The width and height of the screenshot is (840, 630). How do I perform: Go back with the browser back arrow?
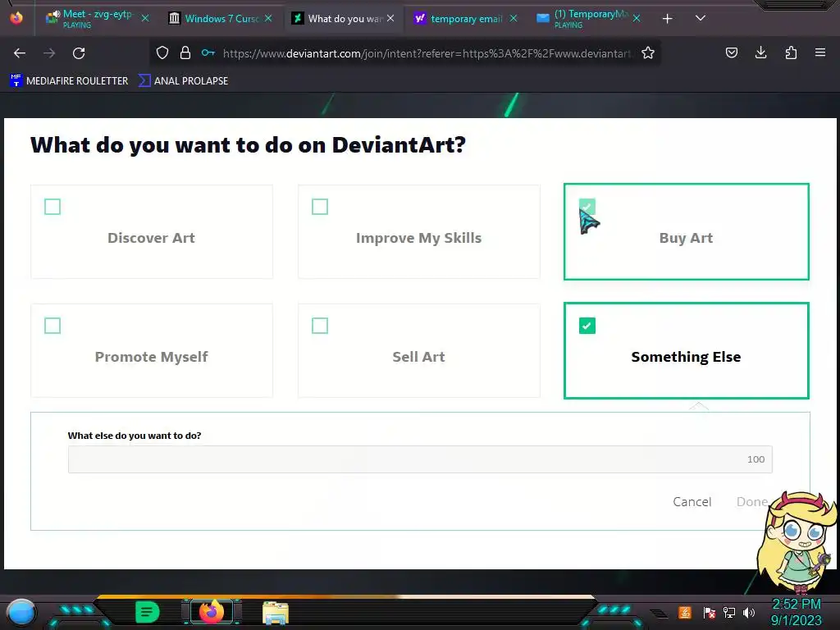click(x=20, y=53)
